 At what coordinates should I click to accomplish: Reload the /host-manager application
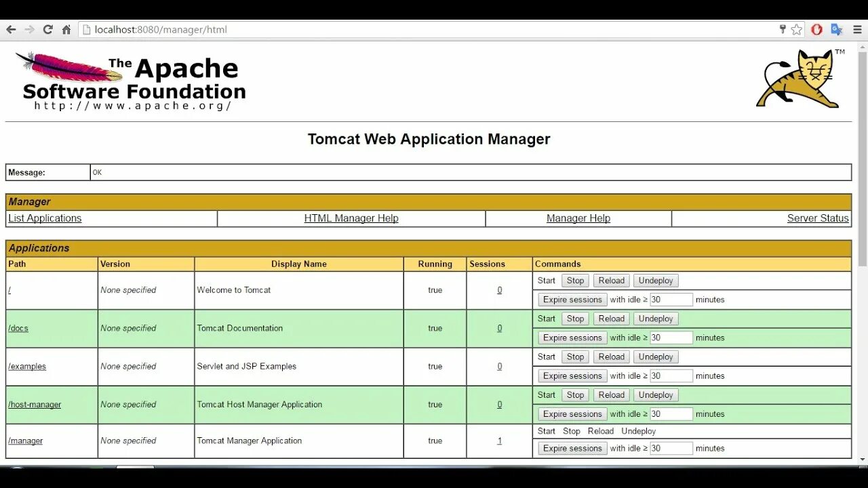click(x=611, y=394)
